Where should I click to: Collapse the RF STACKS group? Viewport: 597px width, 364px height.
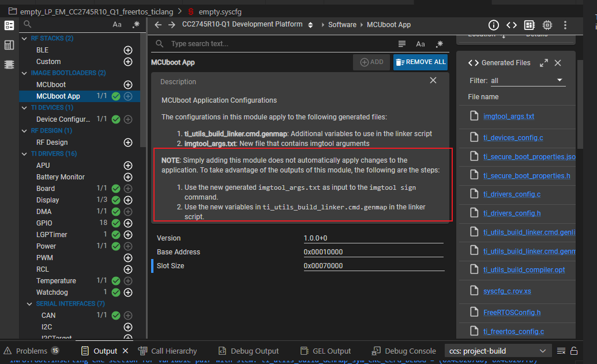tap(24, 39)
